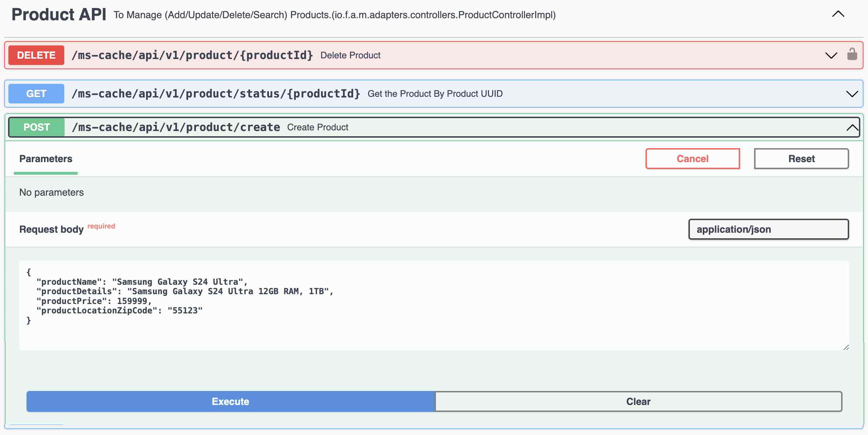Open the application/json content type dropdown
Viewport: 868px width, 435px height.
point(768,229)
